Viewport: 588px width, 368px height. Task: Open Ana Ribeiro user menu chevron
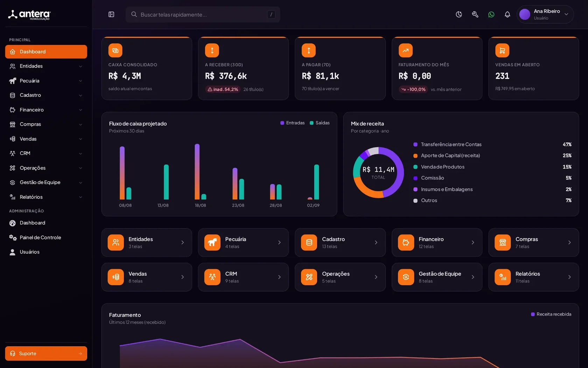click(x=566, y=14)
